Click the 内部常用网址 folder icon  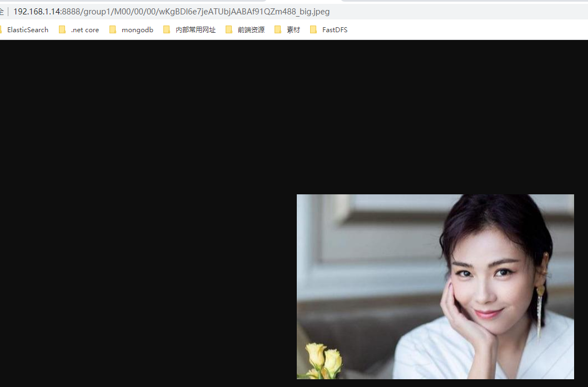[x=167, y=29]
